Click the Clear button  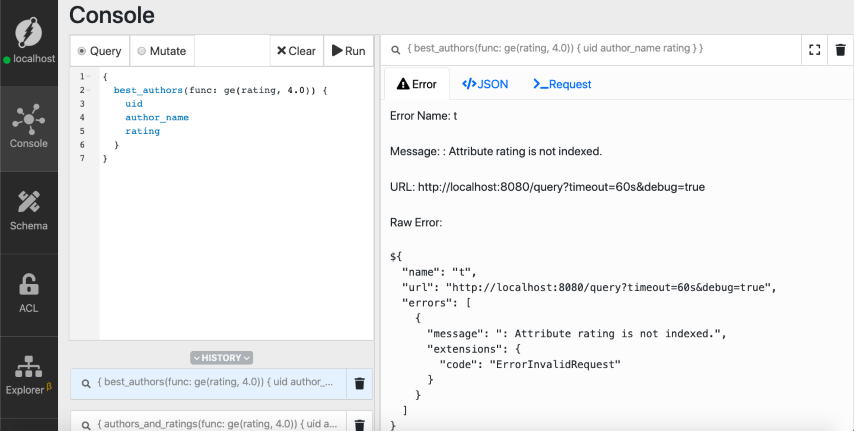296,51
